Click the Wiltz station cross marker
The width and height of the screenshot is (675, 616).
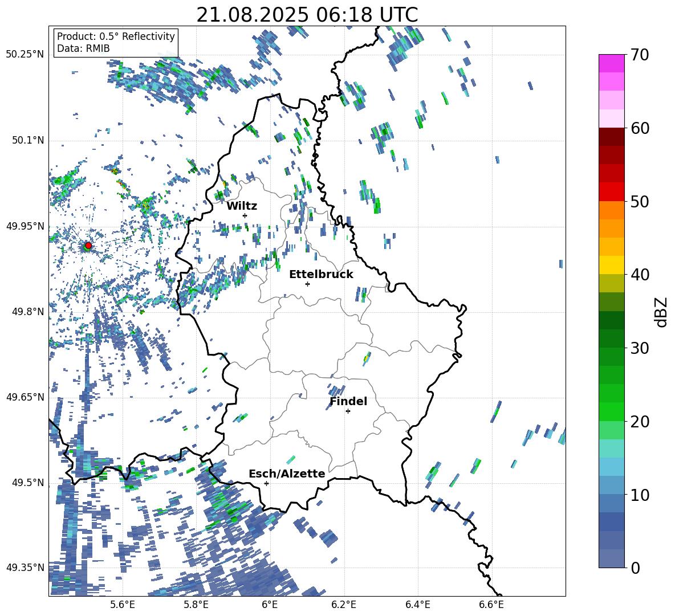click(245, 215)
